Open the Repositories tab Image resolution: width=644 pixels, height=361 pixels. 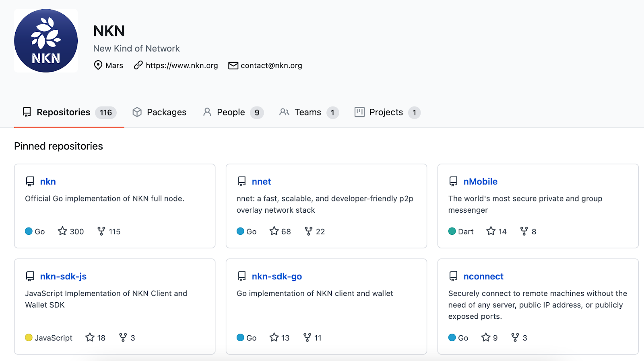click(x=64, y=112)
